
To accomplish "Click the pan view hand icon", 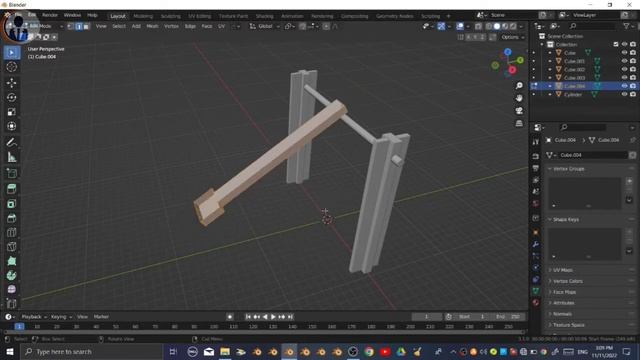I will (519, 98).
